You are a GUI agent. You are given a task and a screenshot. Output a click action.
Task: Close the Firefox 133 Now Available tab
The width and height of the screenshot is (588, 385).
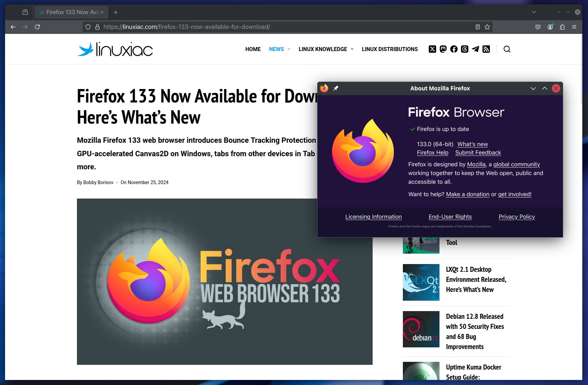tap(102, 12)
